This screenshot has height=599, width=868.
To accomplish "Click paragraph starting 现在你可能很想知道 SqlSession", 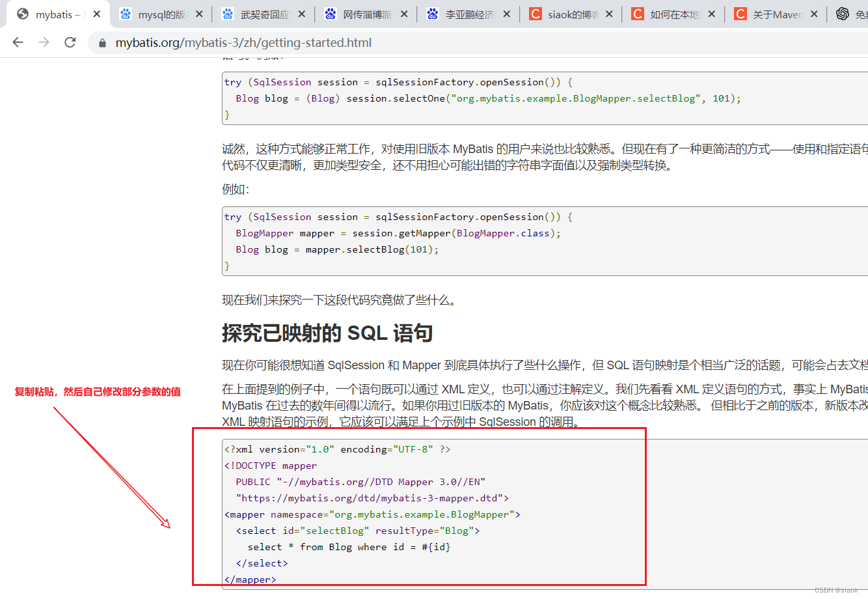I will [x=545, y=365].
